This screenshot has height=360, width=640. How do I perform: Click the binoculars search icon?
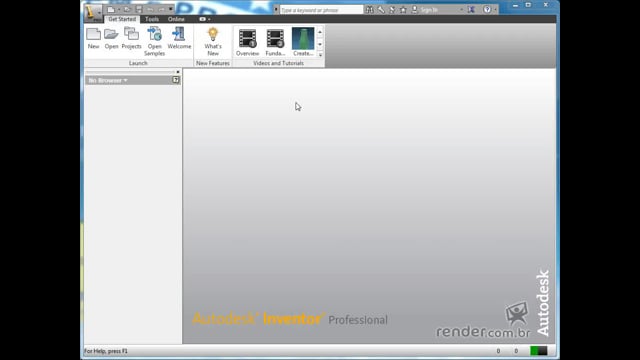coord(369,10)
